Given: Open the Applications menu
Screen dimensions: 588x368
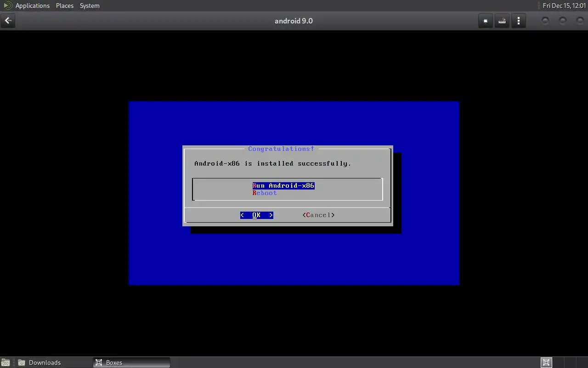Looking at the screenshot, I should click(x=32, y=6).
